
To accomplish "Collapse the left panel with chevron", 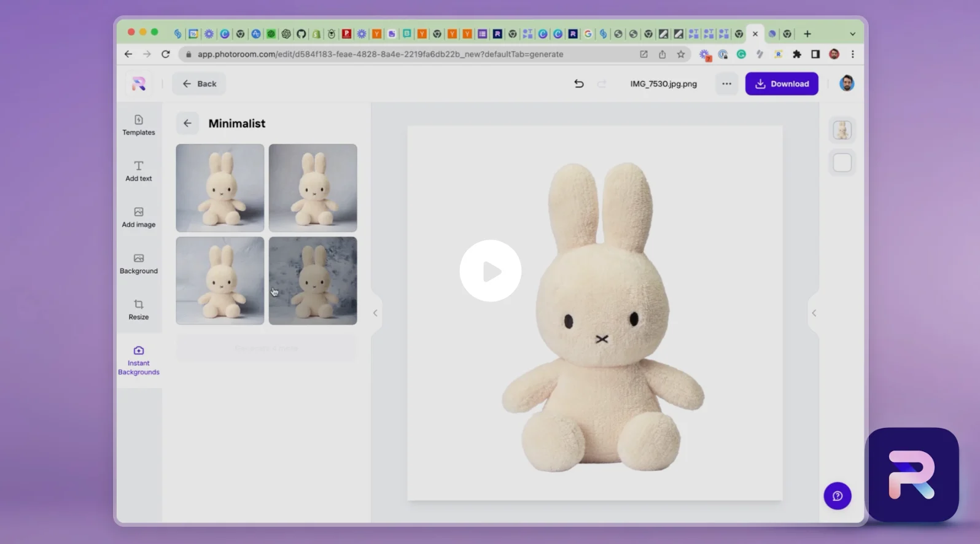I will tap(375, 313).
